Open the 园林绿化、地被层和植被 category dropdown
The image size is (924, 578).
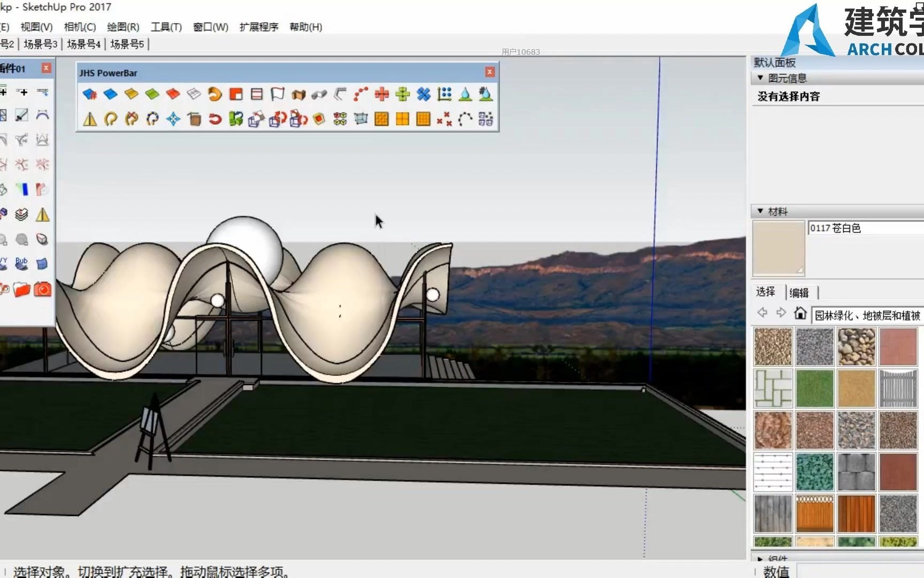(x=866, y=315)
